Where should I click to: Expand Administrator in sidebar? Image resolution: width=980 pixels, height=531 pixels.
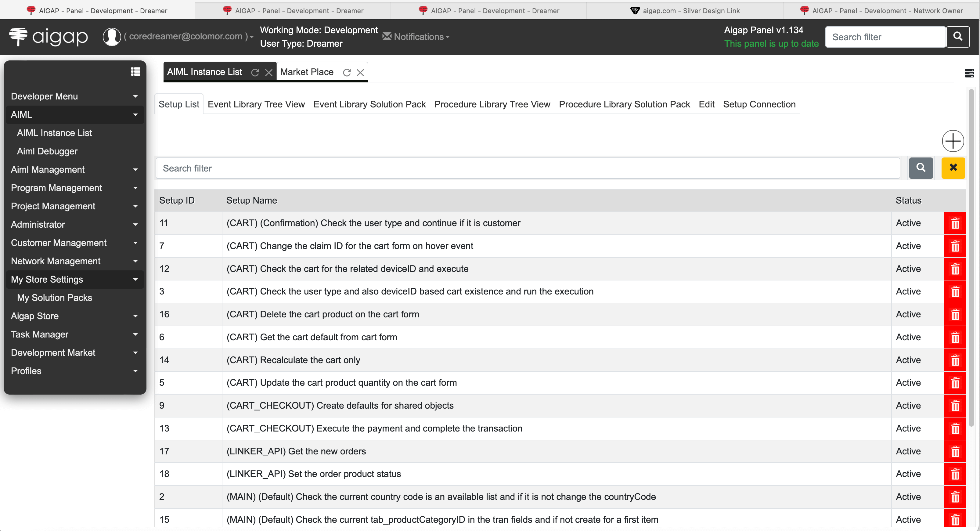[x=74, y=224]
